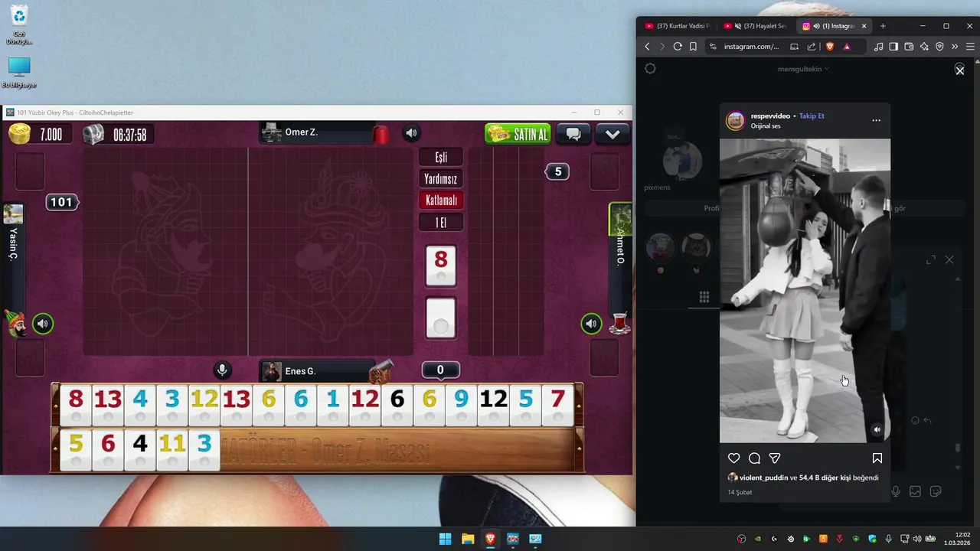Open comments on the Instagram post
The width and height of the screenshot is (980, 551).
click(x=754, y=458)
